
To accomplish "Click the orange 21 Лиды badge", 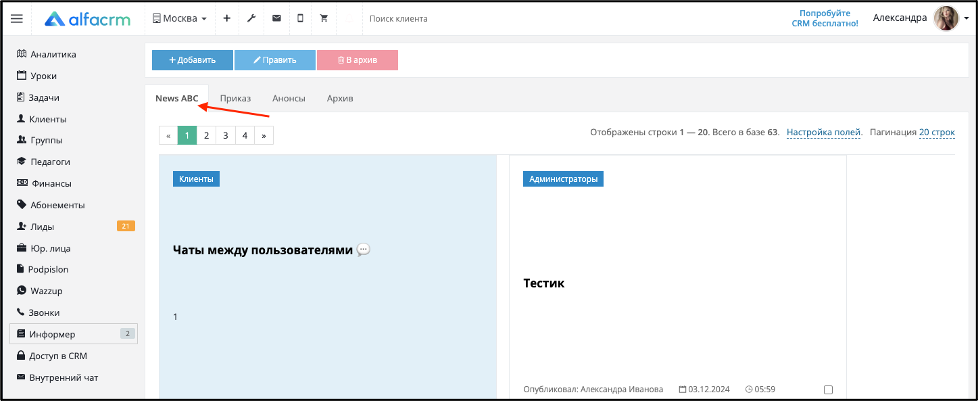I will click(125, 226).
